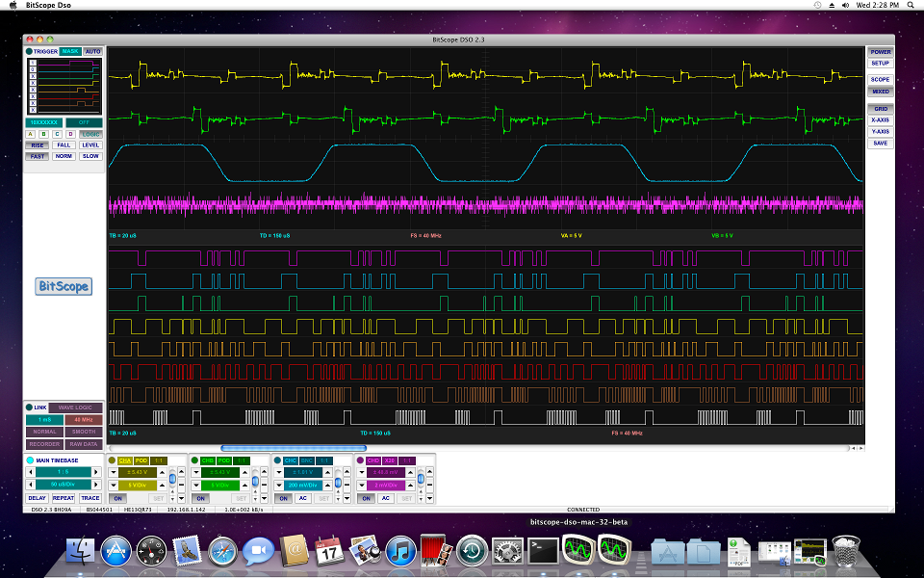The height and width of the screenshot is (578, 924).
Task: Click the MAIN TIMEBASE indicator light
Action: tap(30, 460)
